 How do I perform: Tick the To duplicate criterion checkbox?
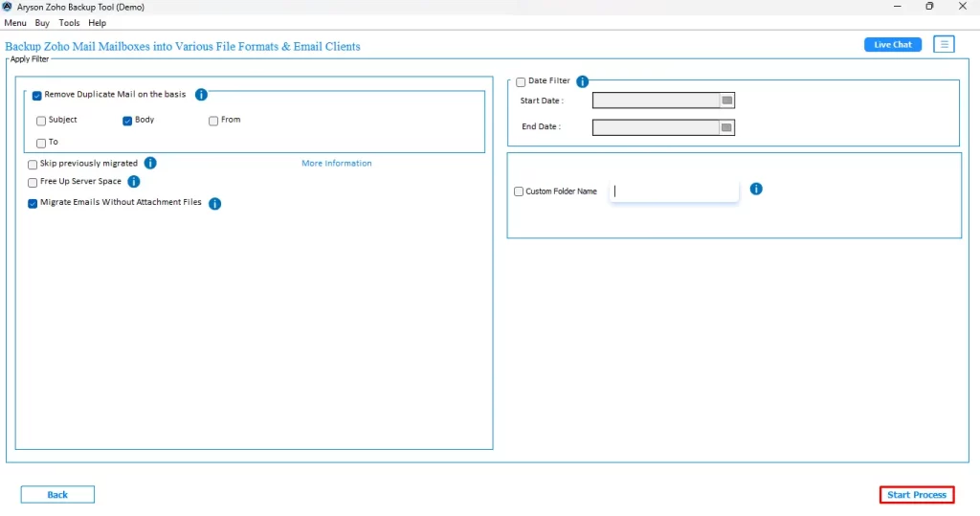(x=41, y=144)
